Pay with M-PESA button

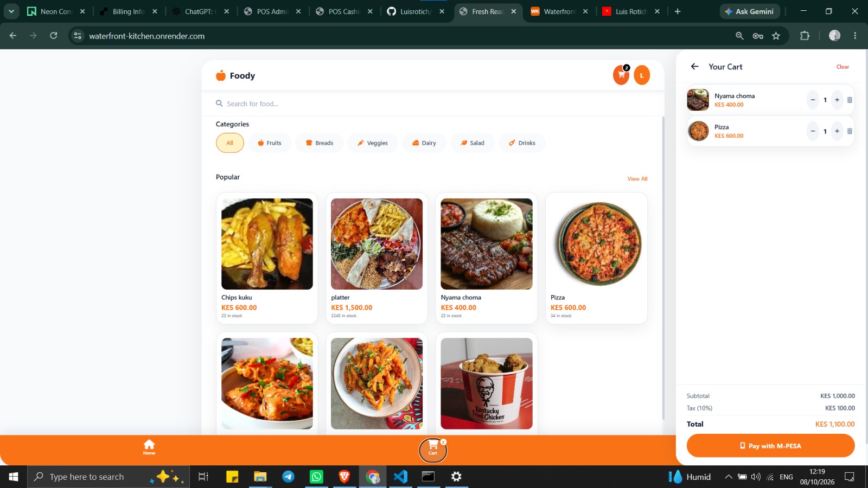coord(770,446)
